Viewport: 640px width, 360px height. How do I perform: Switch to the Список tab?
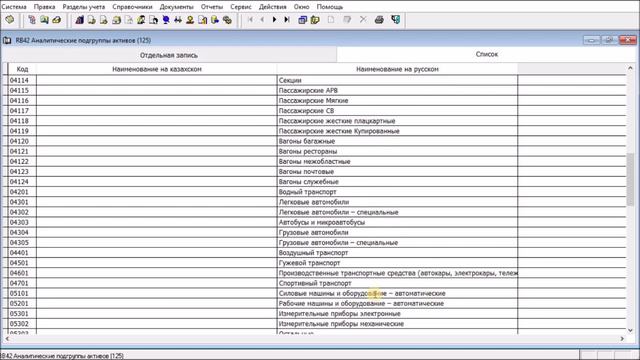(x=487, y=54)
